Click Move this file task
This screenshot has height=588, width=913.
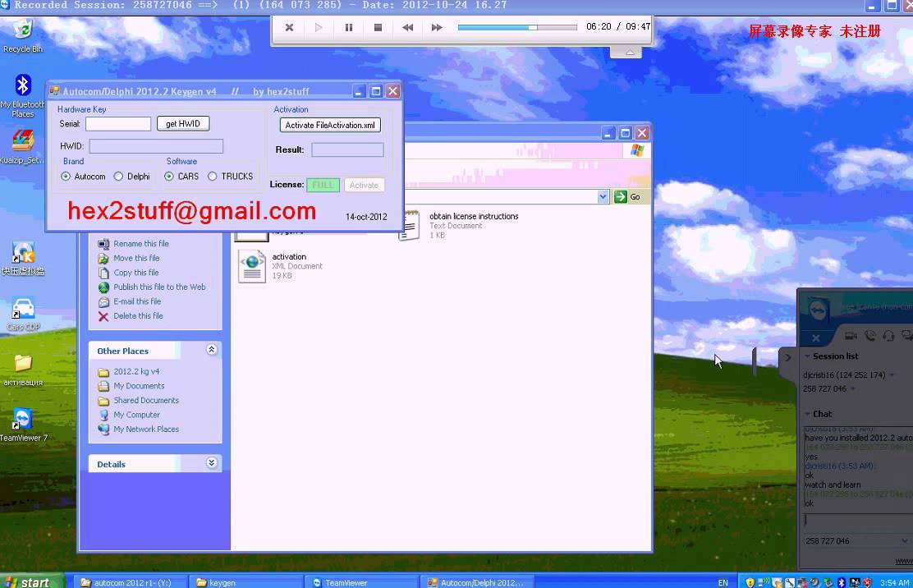pyautogui.click(x=136, y=258)
